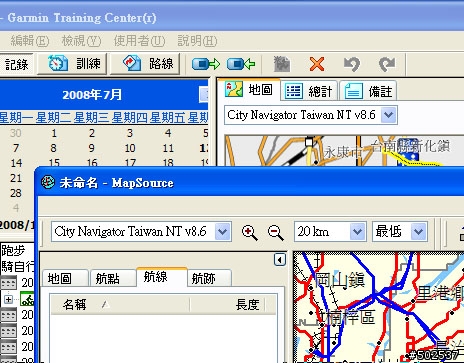The height and width of the screenshot is (363, 464).
Task: Click the 2008年7月 calendar header
Action: [92, 95]
